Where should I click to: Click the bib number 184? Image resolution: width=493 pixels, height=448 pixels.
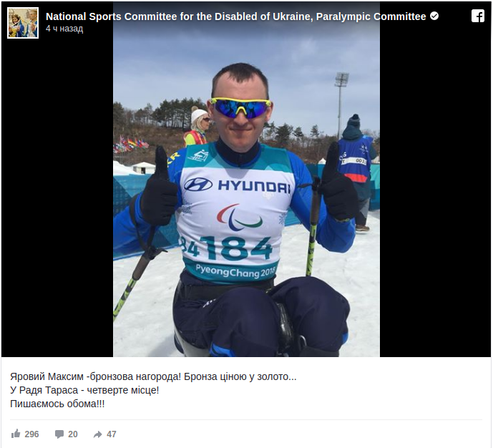click(235, 248)
